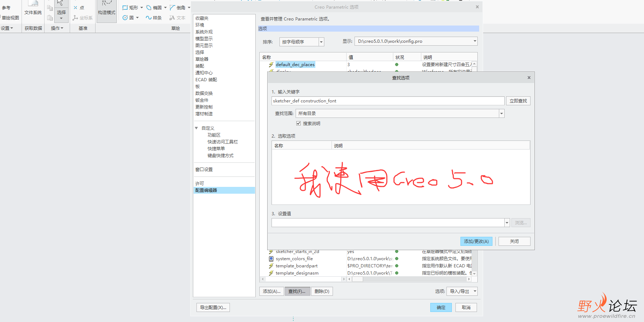
Task: Click the lightning icon beside template_boardpart
Action: click(271, 266)
